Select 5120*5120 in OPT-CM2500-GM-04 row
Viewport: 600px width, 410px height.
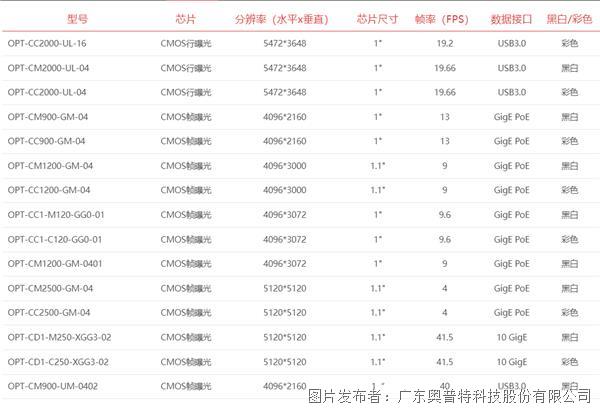tap(285, 288)
